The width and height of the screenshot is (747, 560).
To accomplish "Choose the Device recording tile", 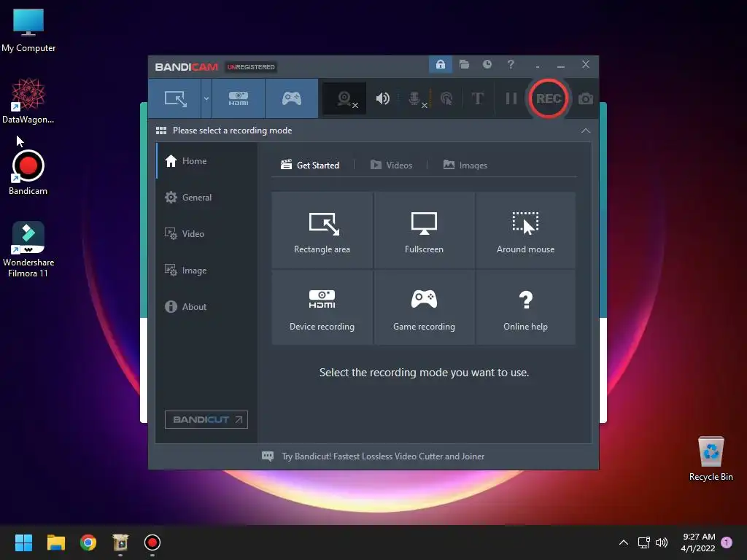I will coord(322,308).
